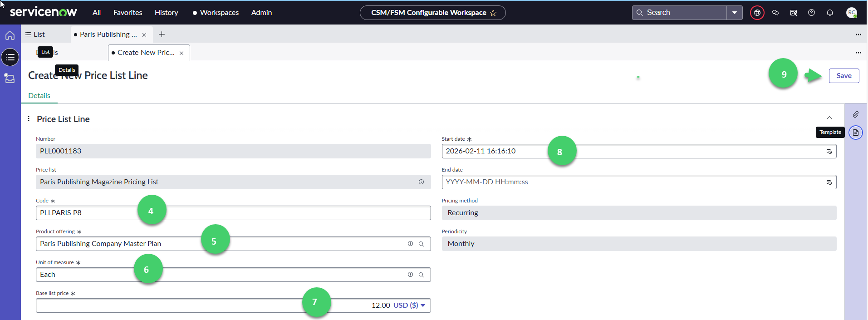Search Product offering lookup magnifier
Screen dimensions: 868x320
pyautogui.click(x=421, y=244)
